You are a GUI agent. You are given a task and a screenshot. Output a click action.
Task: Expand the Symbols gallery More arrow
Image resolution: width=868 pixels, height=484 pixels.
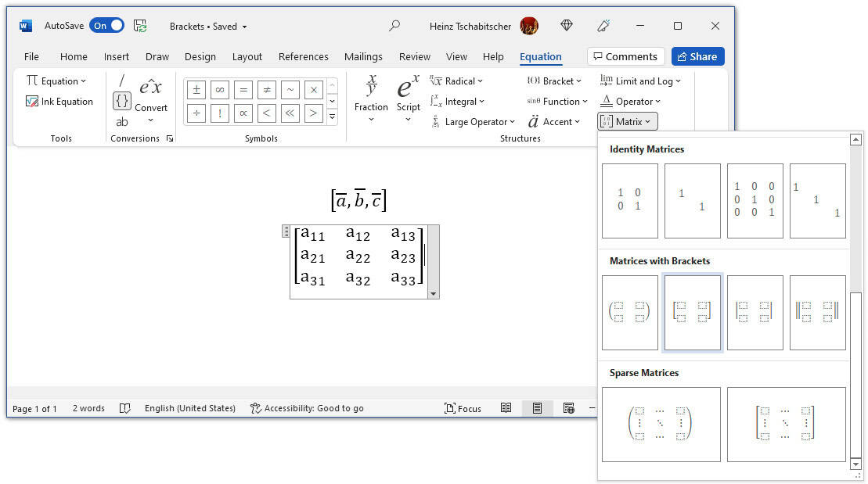(332, 117)
